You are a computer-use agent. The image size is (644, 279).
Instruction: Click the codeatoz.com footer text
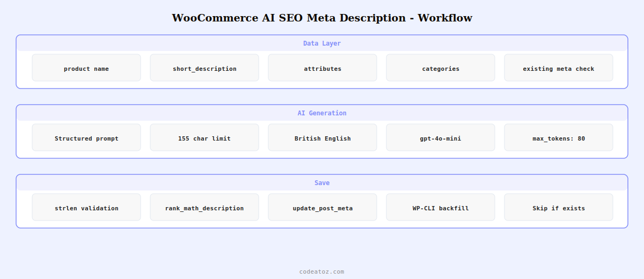tap(322, 271)
